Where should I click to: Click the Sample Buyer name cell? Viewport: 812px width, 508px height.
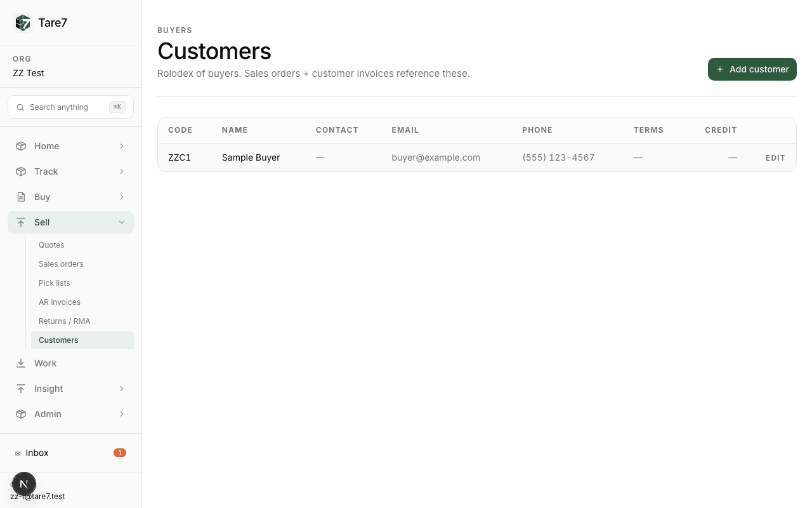pyautogui.click(x=251, y=157)
